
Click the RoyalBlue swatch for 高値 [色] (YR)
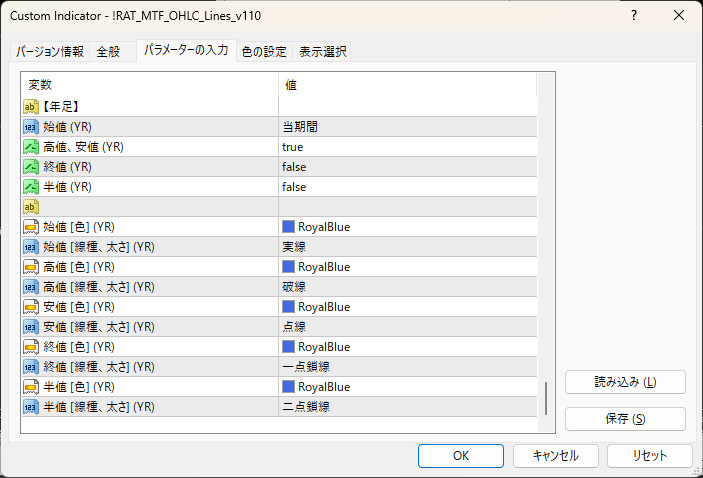[289, 267]
